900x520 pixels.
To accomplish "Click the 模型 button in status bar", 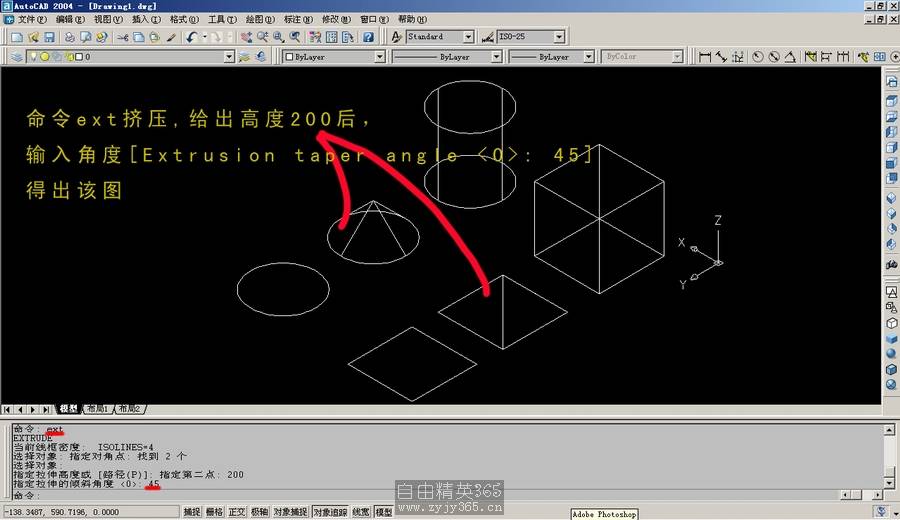I will coord(384,512).
